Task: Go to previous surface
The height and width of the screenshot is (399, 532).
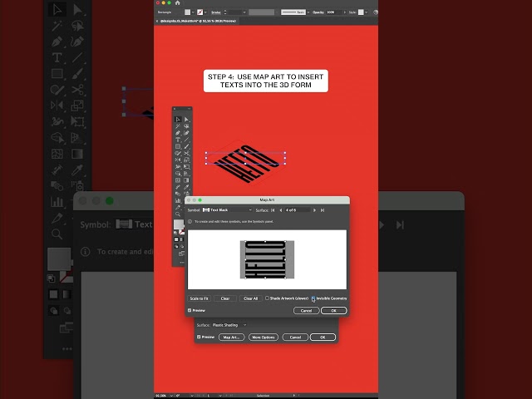Action: 281,210
